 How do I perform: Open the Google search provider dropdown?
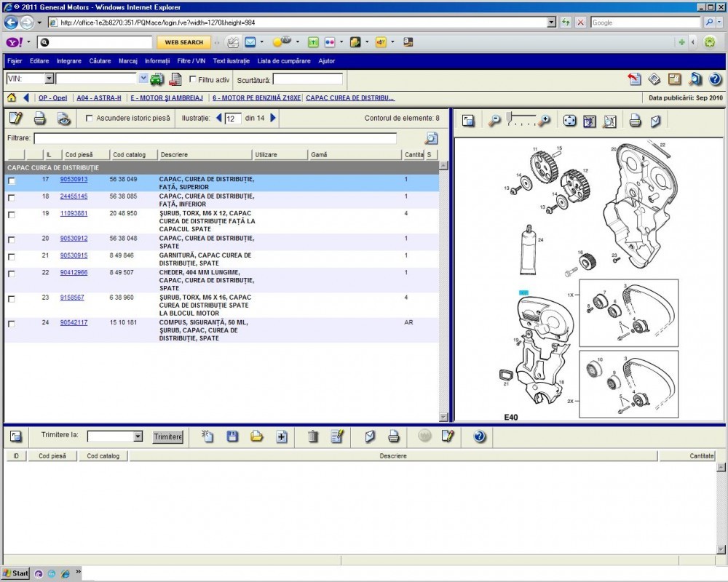click(x=719, y=23)
